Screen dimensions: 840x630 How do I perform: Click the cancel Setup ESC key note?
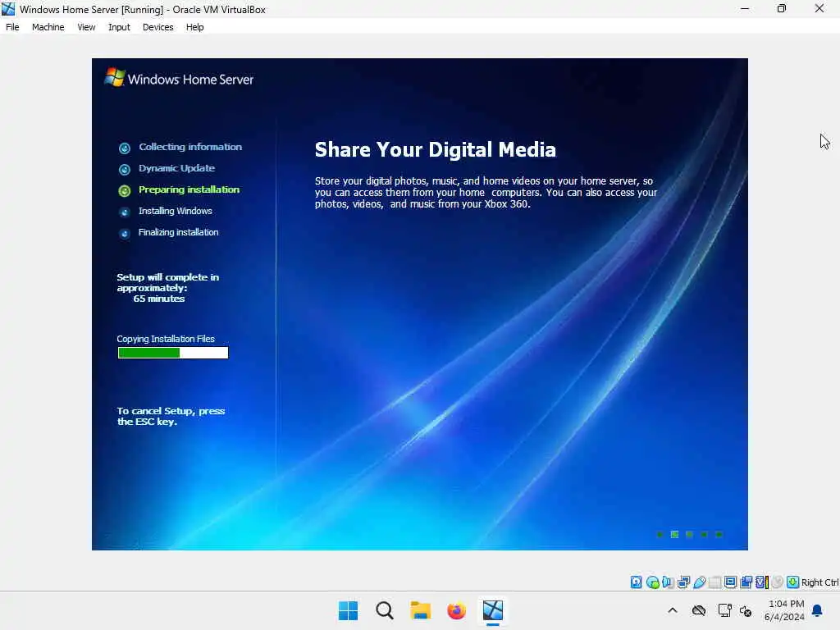coord(171,416)
